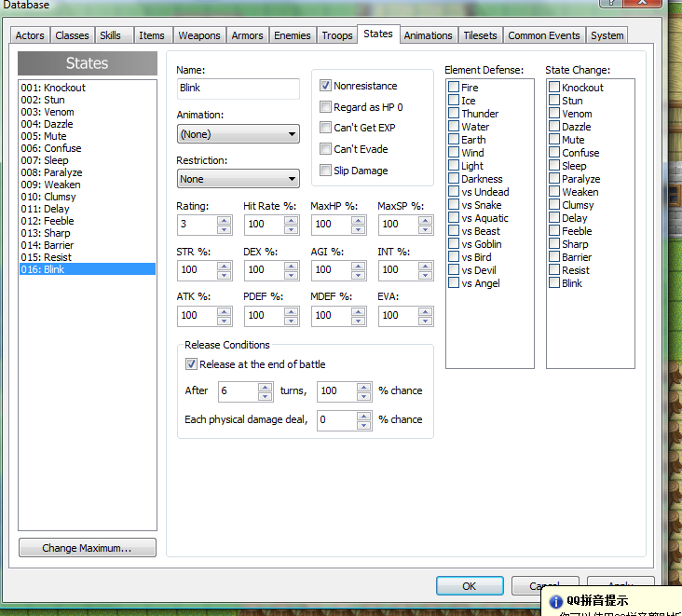Select 014: Barrier state
This screenshot has height=616, width=682.
(x=87, y=245)
